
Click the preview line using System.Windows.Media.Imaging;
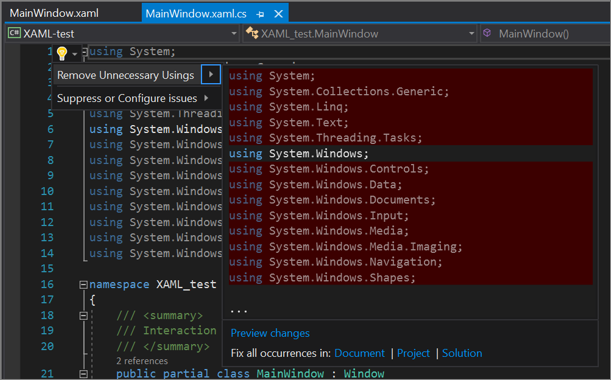tap(346, 247)
